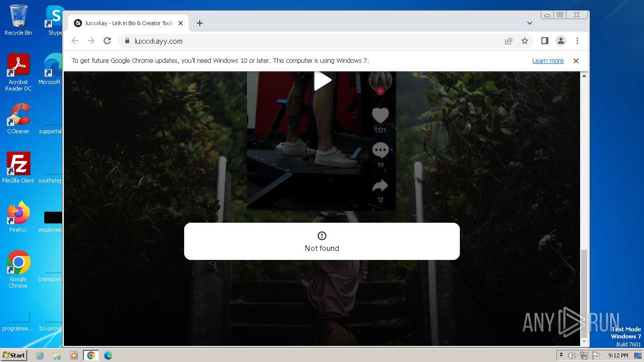Click the scrollbar up arrow
Image resolution: width=644 pixels, height=362 pixels.
584,75
